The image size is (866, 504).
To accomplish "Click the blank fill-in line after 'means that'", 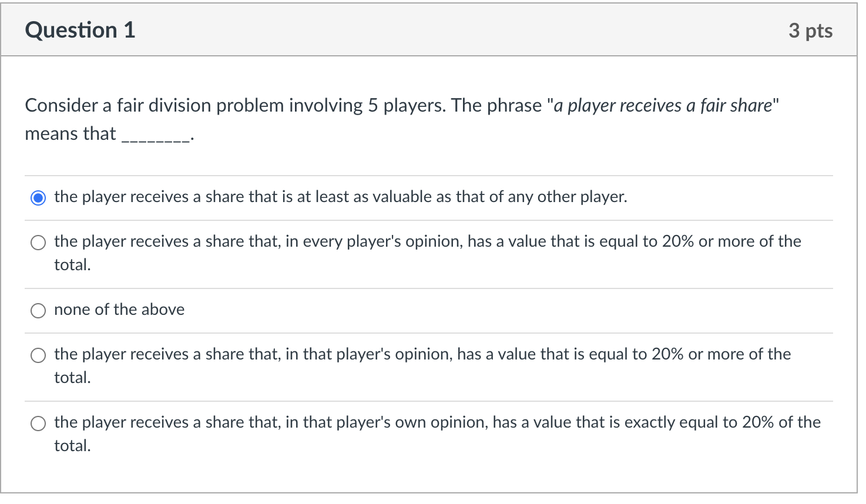I will coord(156,135).
